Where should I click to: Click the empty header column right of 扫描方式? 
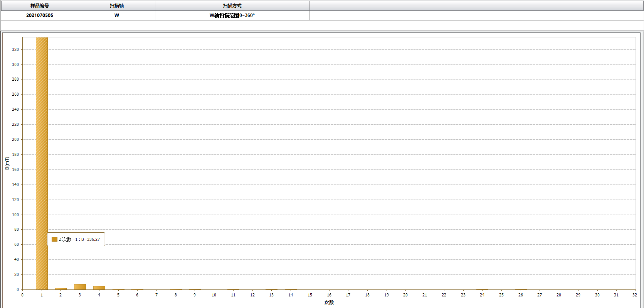pyautogui.click(x=476, y=6)
